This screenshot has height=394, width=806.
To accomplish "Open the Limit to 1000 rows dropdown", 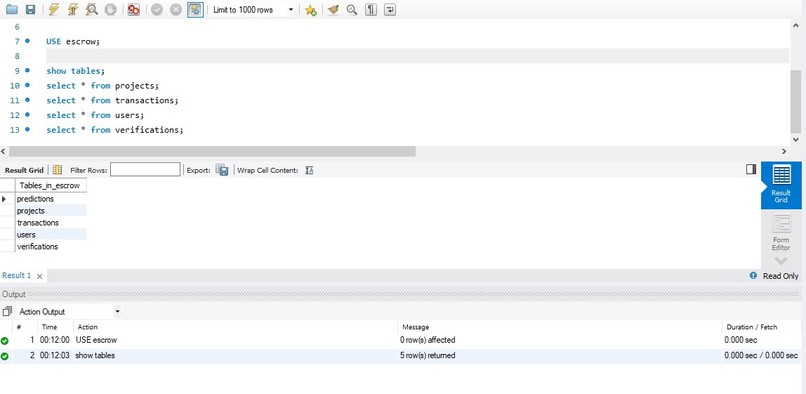I will [x=254, y=10].
